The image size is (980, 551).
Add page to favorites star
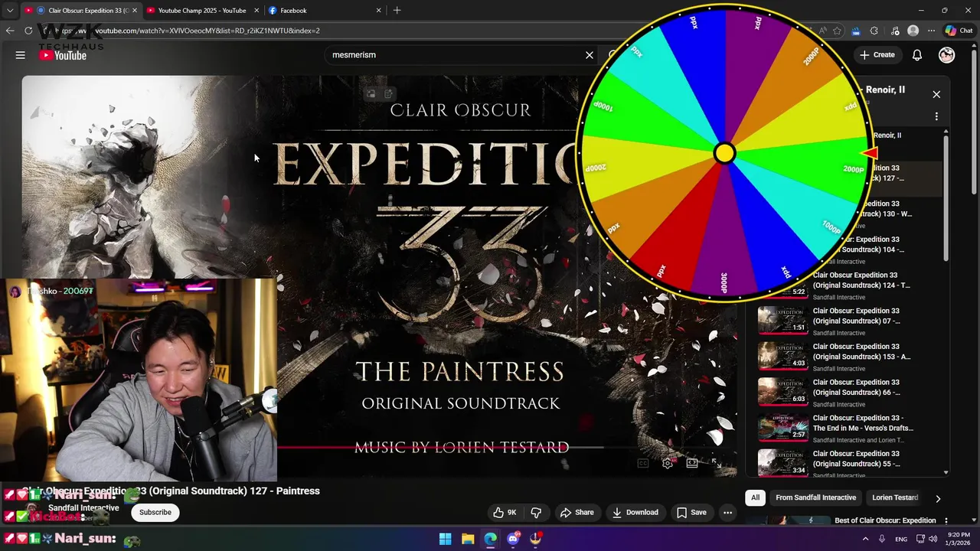(837, 31)
